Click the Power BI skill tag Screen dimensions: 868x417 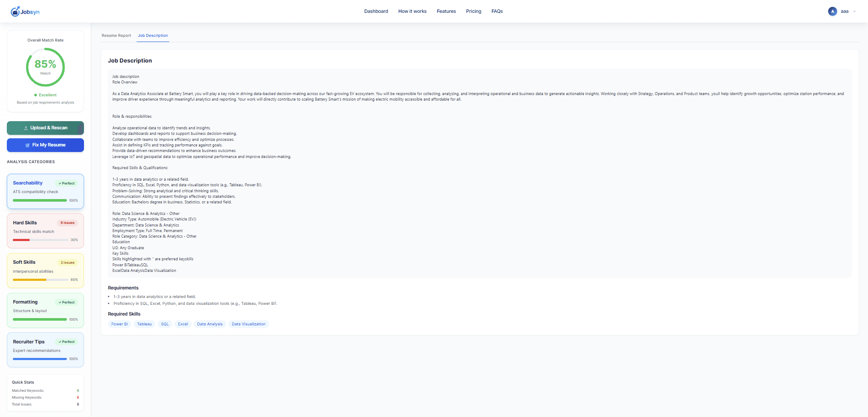click(120, 324)
